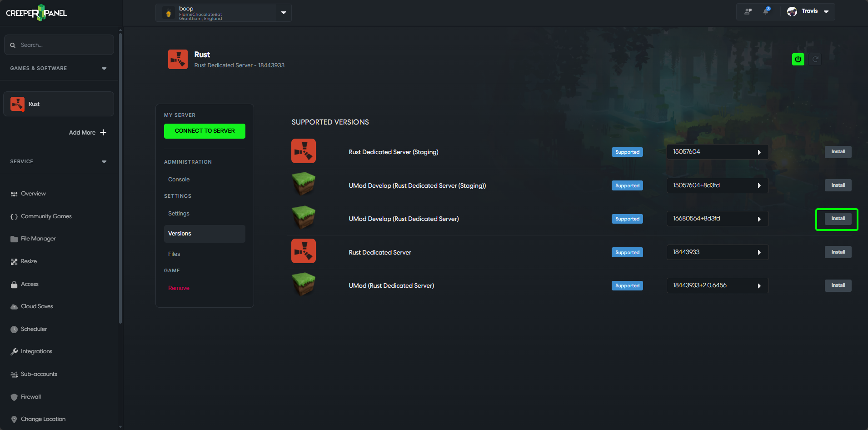
Task: Click the restart server refresh icon
Action: pos(815,59)
